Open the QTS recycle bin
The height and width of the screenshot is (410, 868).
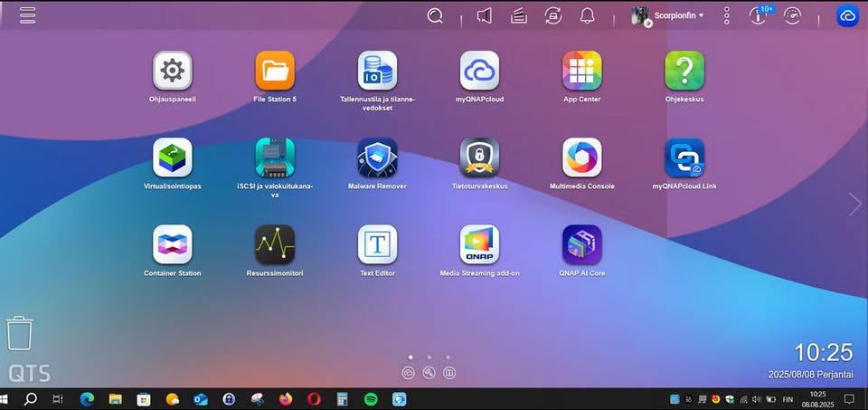[19, 333]
